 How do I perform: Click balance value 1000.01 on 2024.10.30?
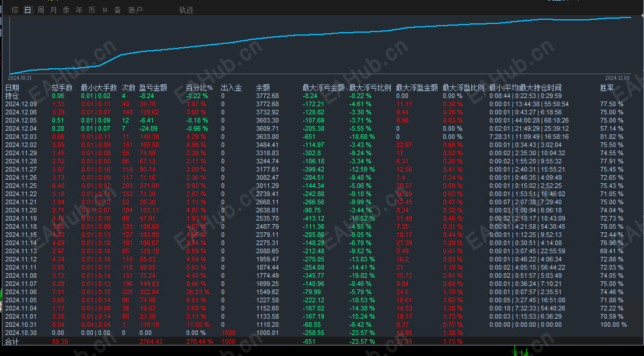267,333
